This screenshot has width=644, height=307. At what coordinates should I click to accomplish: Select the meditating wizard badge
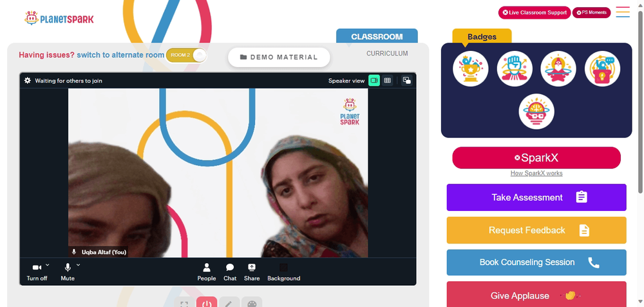click(558, 69)
